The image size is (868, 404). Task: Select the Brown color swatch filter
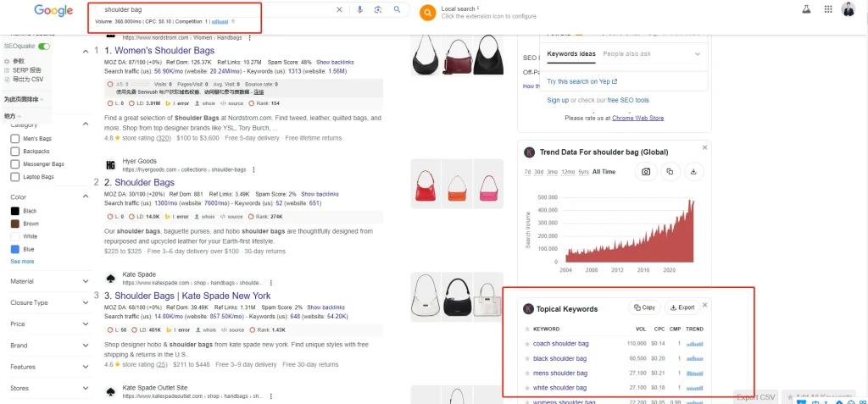[15, 224]
